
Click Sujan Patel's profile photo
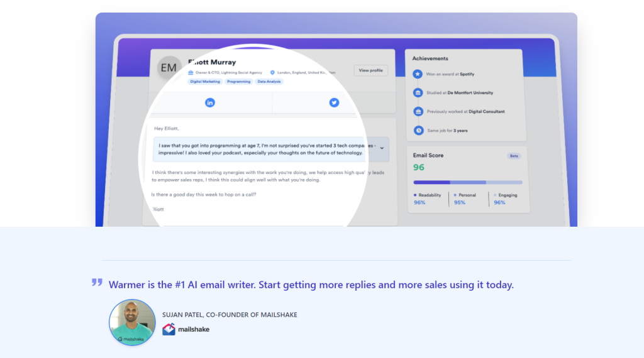(x=132, y=322)
